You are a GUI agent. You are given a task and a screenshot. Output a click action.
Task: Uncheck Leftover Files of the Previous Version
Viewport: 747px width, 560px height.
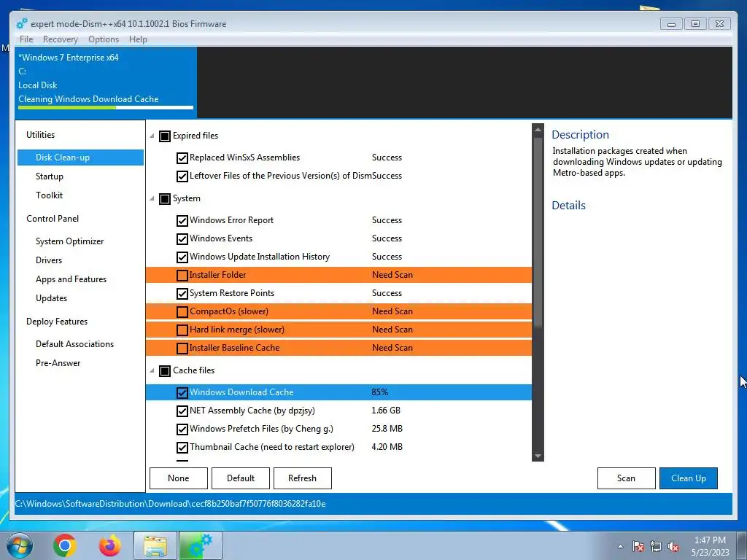(x=182, y=176)
